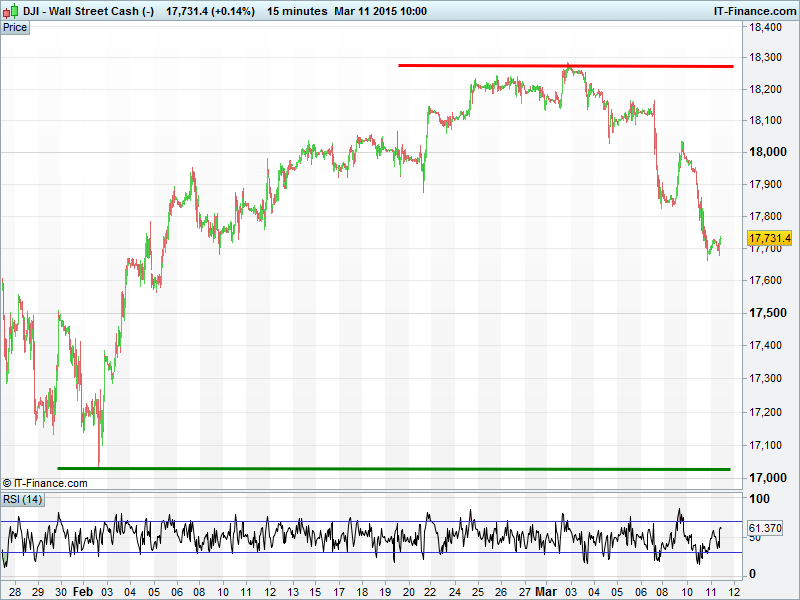
Task: Click the candlestick chart icon in title bar
Action: point(11,11)
